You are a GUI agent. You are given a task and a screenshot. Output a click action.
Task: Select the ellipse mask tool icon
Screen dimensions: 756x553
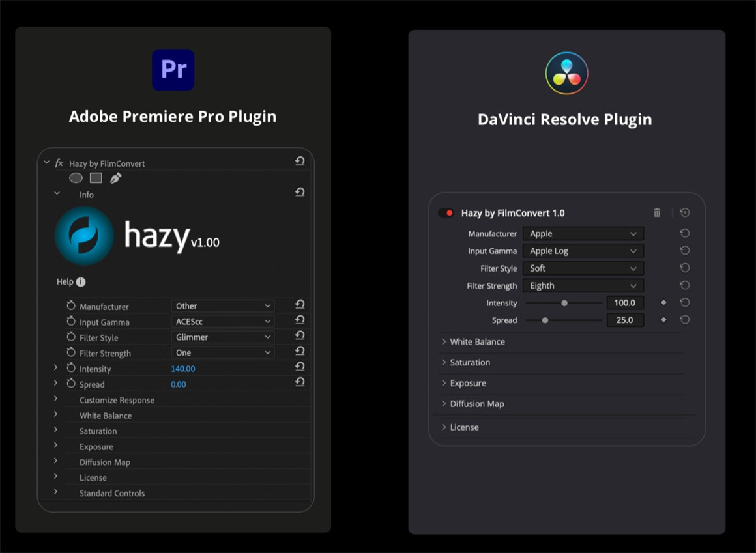[x=76, y=178]
